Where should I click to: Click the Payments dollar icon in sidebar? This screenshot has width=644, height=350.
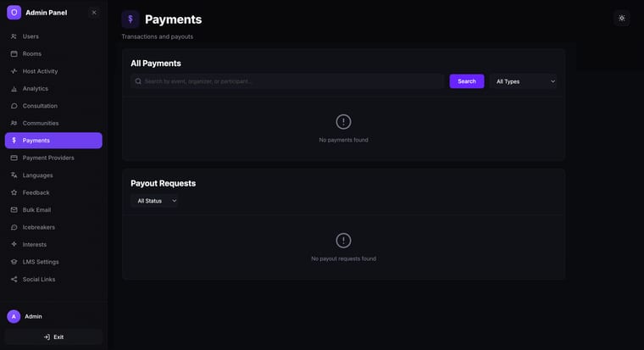tap(14, 141)
